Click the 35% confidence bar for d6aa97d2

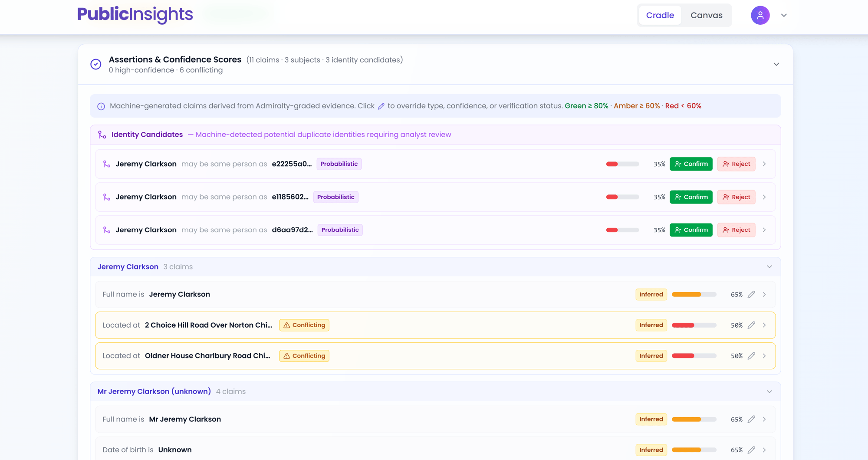pyautogui.click(x=623, y=230)
